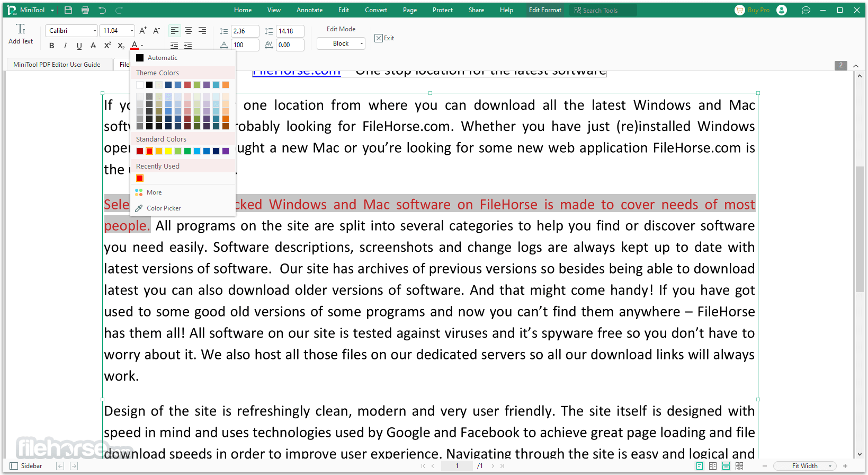Decrease the paragraph indent

(x=188, y=46)
